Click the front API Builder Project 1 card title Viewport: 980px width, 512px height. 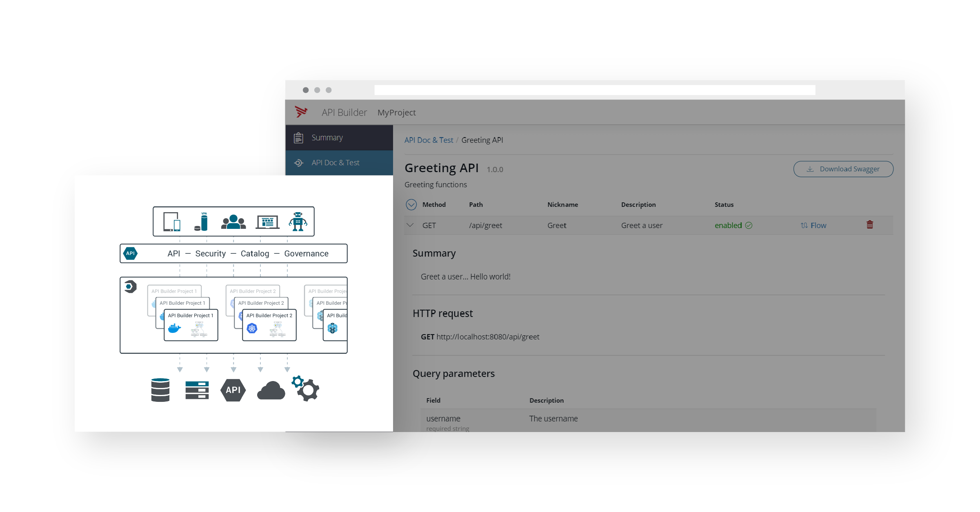191,315
